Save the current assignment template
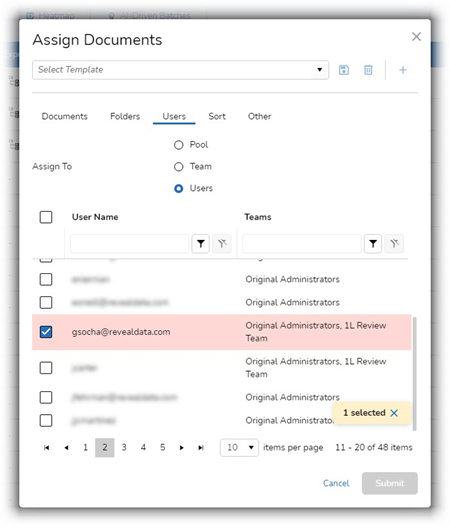 (x=343, y=70)
